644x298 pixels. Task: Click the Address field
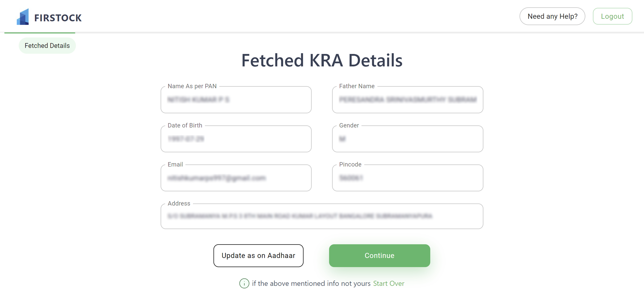pos(322,216)
